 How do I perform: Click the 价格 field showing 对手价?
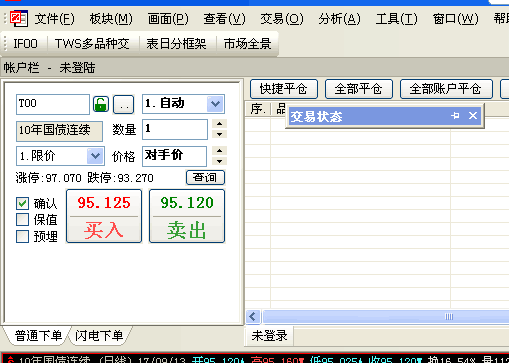click(x=174, y=156)
